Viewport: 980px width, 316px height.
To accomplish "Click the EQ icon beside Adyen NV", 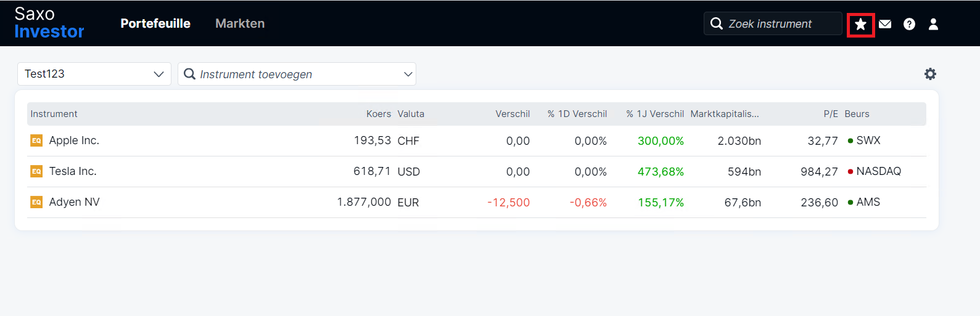I will pyautogui.click(x=36, y=202).
